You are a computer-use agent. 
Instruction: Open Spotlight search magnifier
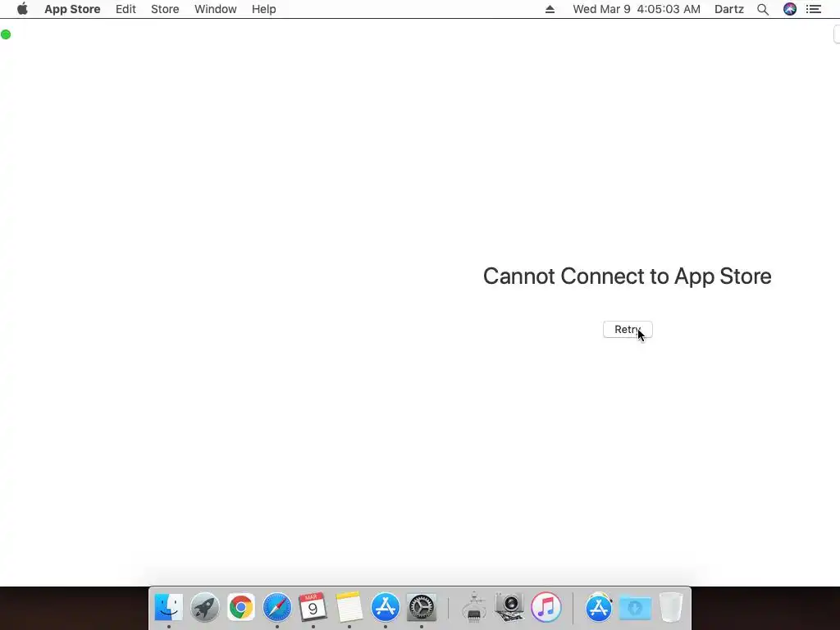point(763,9)
